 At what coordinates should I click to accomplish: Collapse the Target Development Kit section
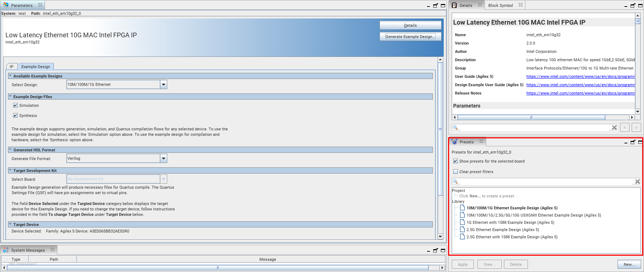coord(11,171)
